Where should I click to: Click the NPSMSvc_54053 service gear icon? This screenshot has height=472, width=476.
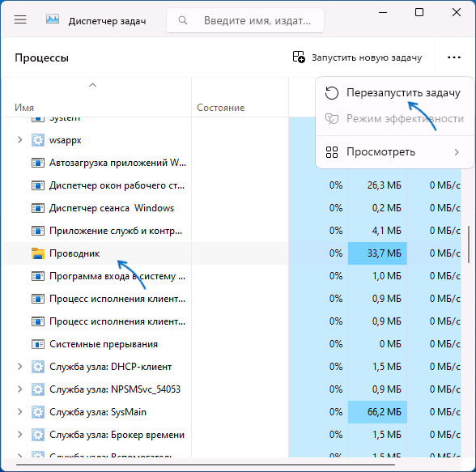pos(38,389)
